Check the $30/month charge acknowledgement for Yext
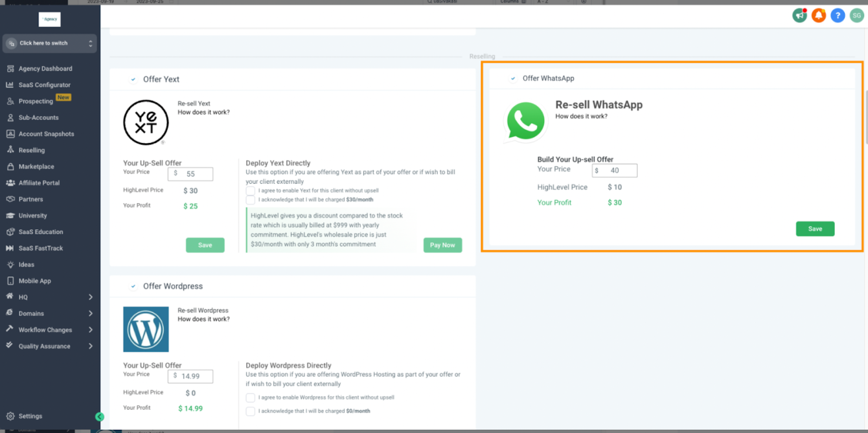 coord(251,200)
